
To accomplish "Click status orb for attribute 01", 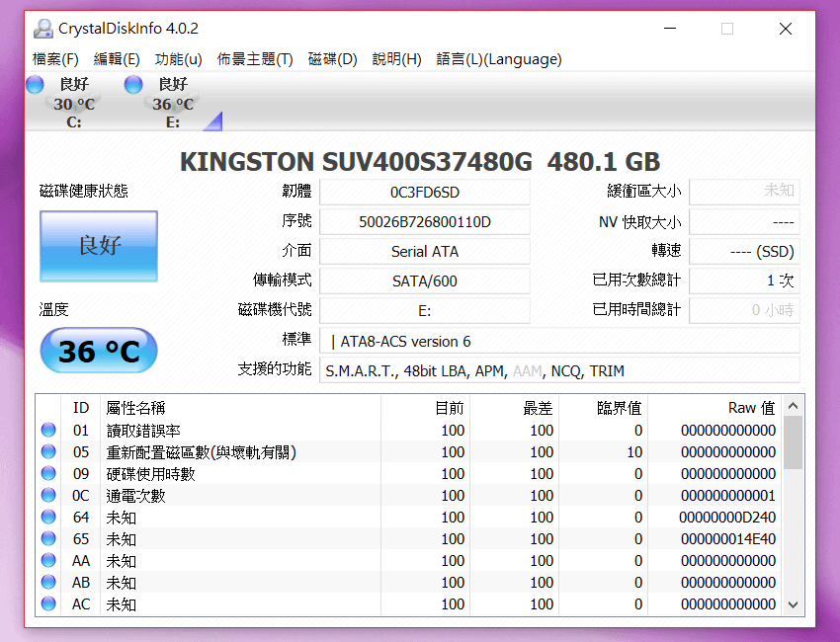I will pos(48,430).
